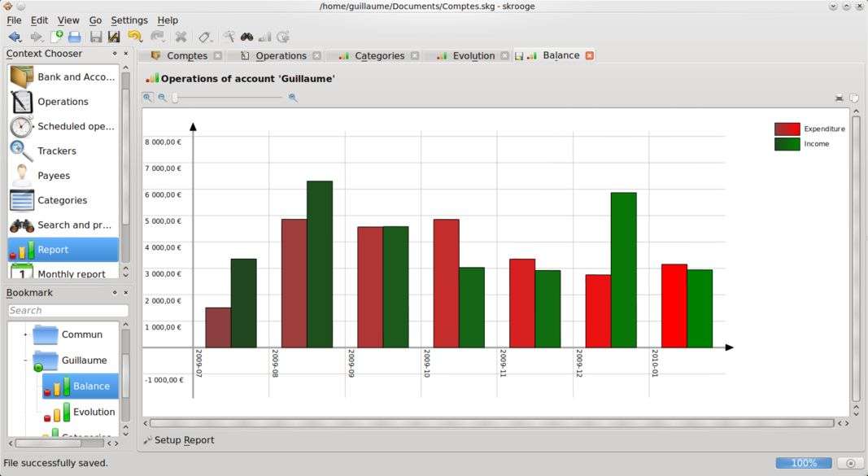Click the chart zoom slider handle
This screenshot has width=868, height=476.
(175, 98)
